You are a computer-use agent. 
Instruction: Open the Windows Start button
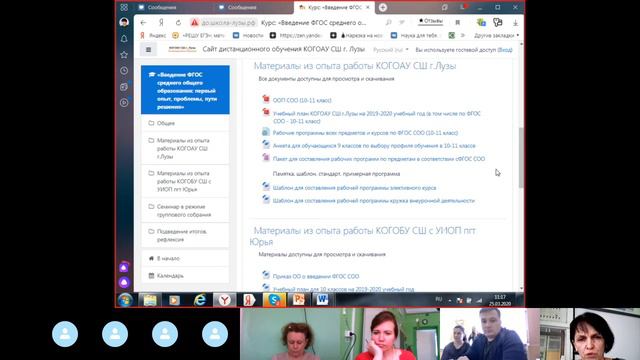coord(125,300)
